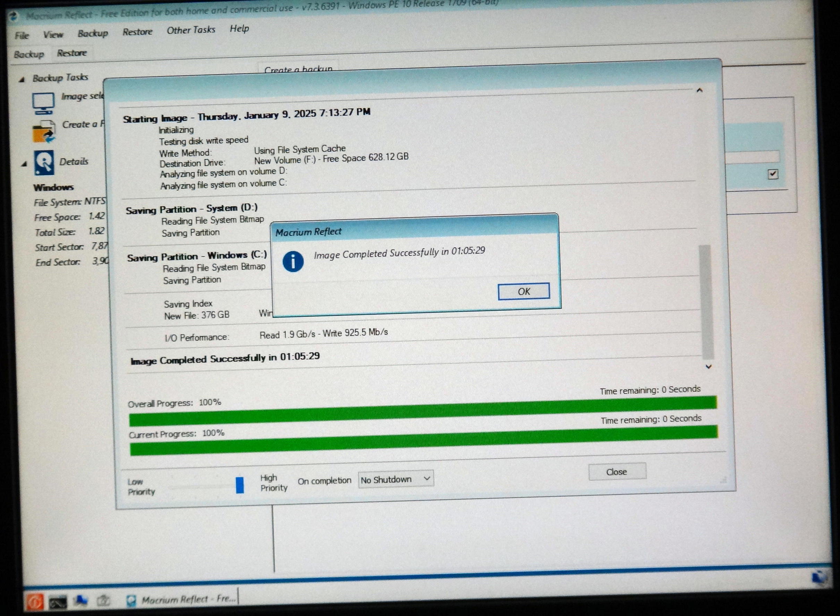Click the tray icon at bottom right
This screenshot has width=840, height=616.
(x=820, y=577)
